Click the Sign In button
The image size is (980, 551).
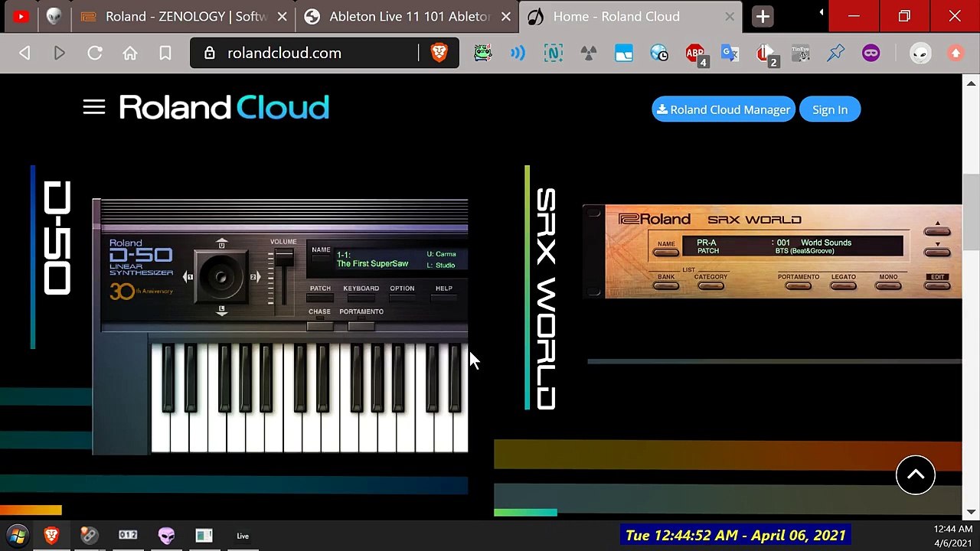coord(830,109)
